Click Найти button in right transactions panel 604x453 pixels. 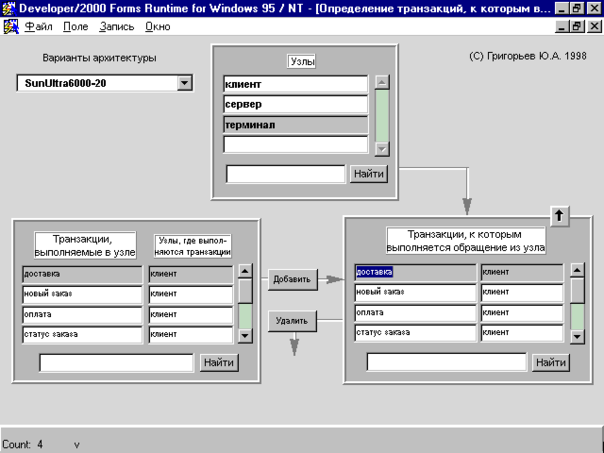[551, 362]
